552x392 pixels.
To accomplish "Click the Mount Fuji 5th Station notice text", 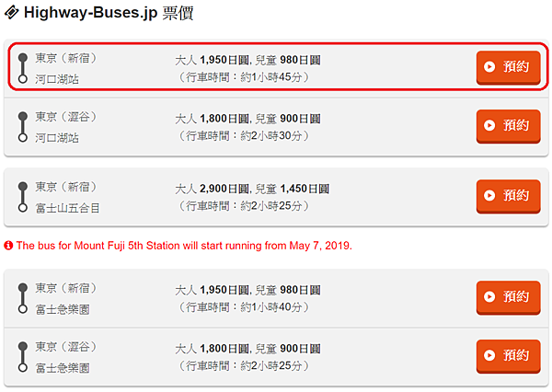I will click(184, 246).
